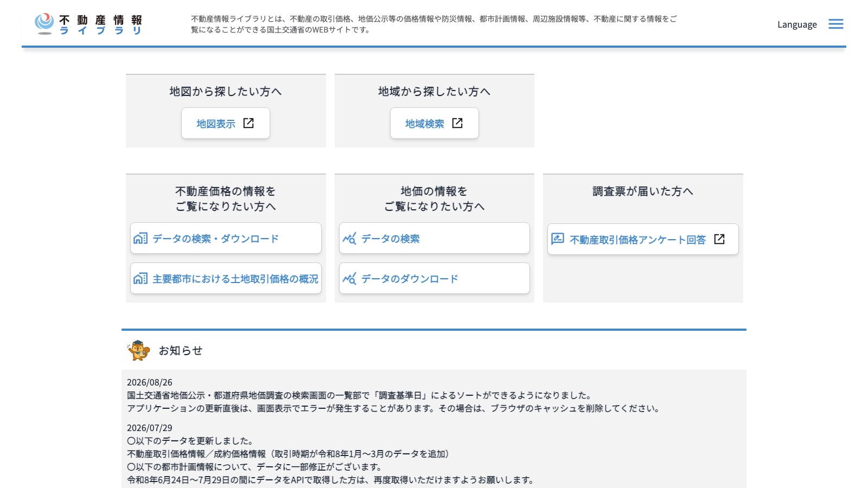Open 主要都市における土地取引価格の概況

[226, 278]
